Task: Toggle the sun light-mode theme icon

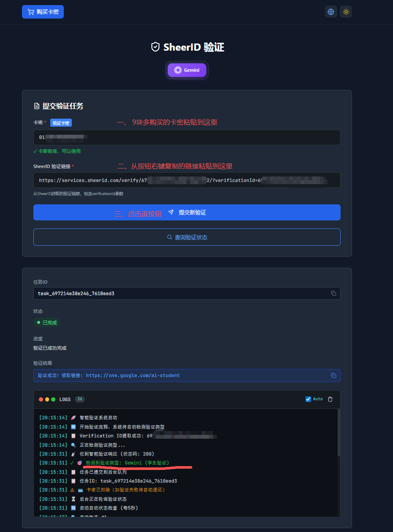Action: point(346,12)
